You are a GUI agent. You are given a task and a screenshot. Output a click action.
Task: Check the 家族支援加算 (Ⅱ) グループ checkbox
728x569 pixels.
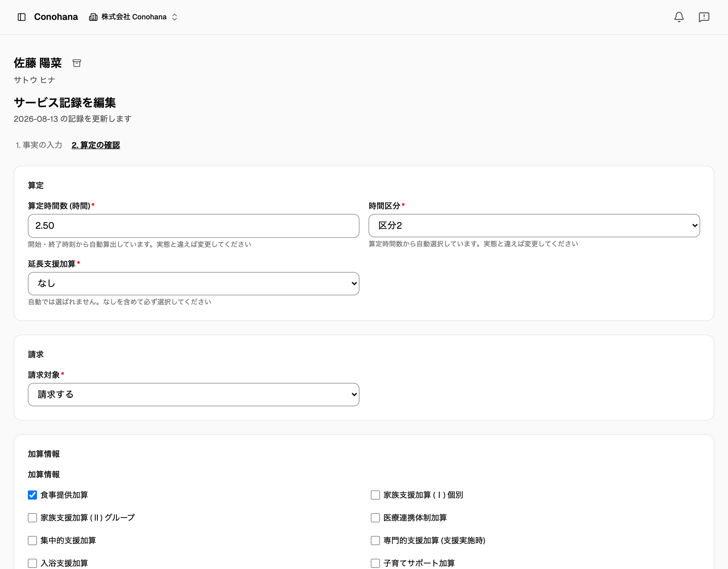tap(32, 518)
